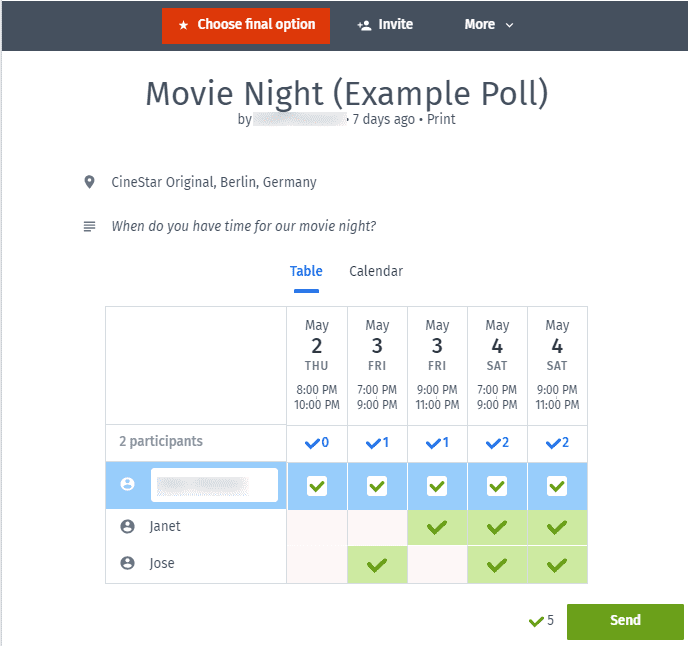Viewport: 688px width, 646px height.
Task: Click the participant name input field
Action: [x=214, y=485]
